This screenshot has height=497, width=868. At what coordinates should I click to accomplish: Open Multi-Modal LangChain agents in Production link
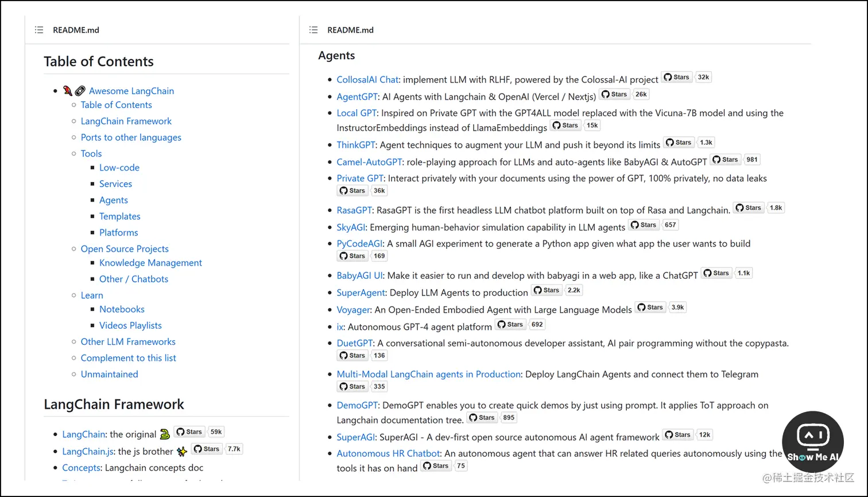click(428, 375)
